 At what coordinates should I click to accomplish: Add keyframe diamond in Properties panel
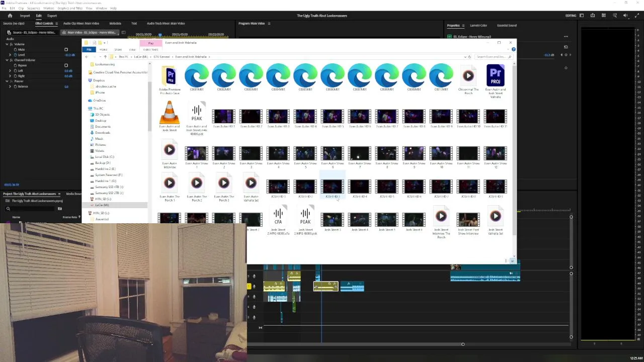click(x=566, y=55)
